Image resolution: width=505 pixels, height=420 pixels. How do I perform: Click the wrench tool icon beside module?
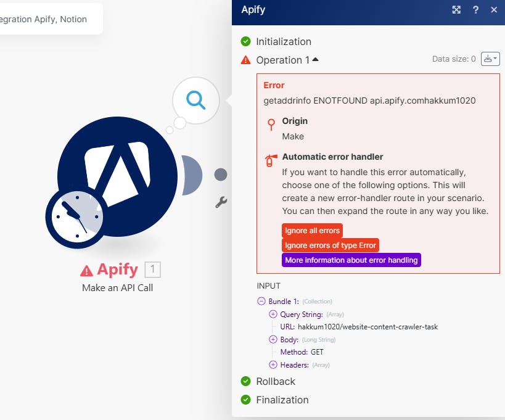[221, 202]
